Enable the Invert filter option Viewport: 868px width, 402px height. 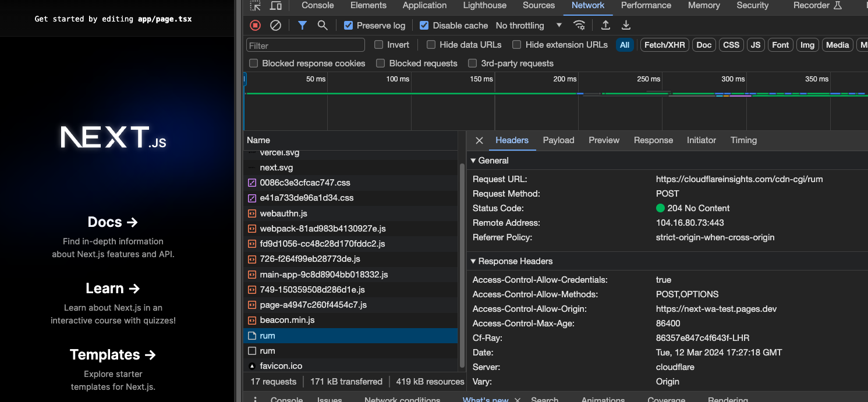(x=380, y=44)
